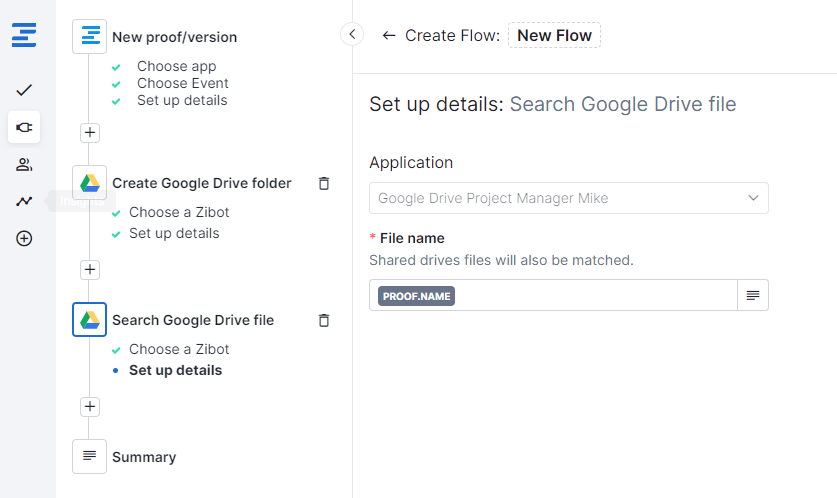Open the variable picker beside File name
The width and height of the screenshot is (837, 498).
[x=752, y=295]
